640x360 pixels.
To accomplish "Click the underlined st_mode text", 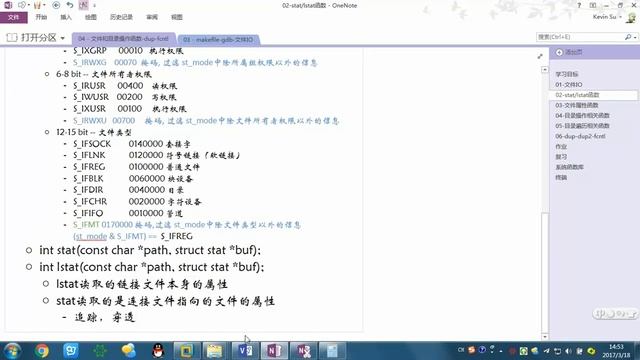I will pyautogui.click(x=91, y=236).
